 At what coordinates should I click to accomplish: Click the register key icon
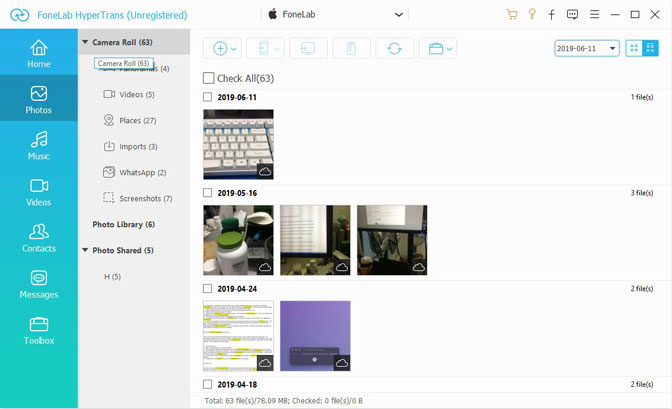point(532,14)
